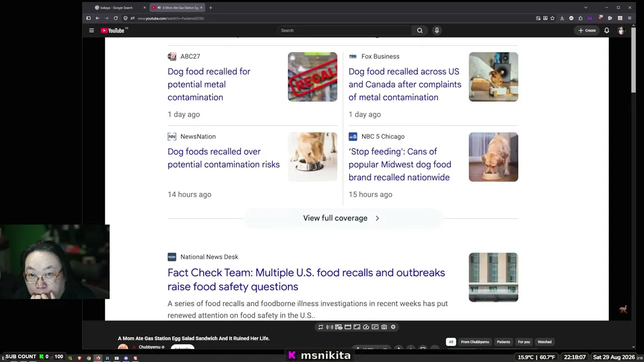The image size is (644, 362).
Task: Open 'Dog food recalled for potential metal contamination'
Action: click(209, 84)
